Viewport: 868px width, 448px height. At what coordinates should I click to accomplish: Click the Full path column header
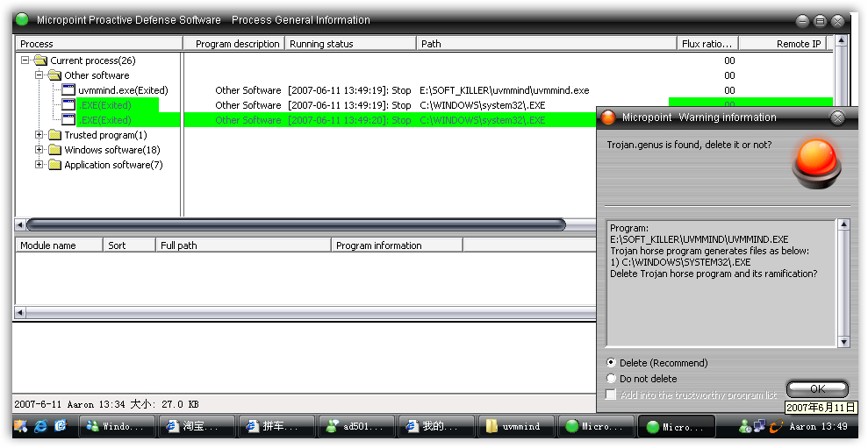click(243, 245)
